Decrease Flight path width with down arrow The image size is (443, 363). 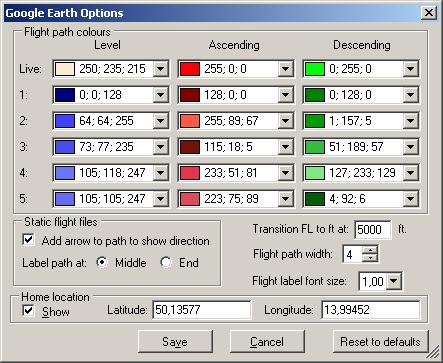pos(370,258)
